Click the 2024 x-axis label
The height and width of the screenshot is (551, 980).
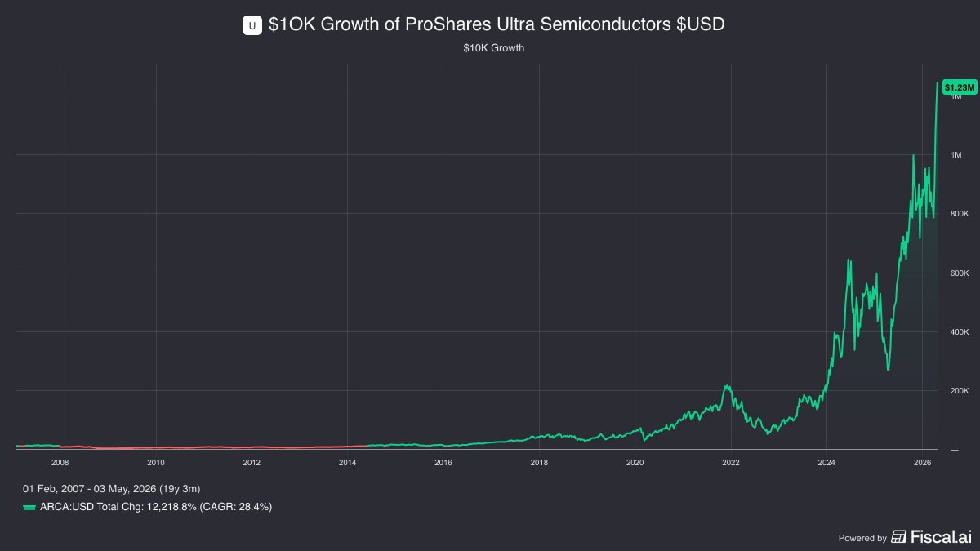point(826,462)
